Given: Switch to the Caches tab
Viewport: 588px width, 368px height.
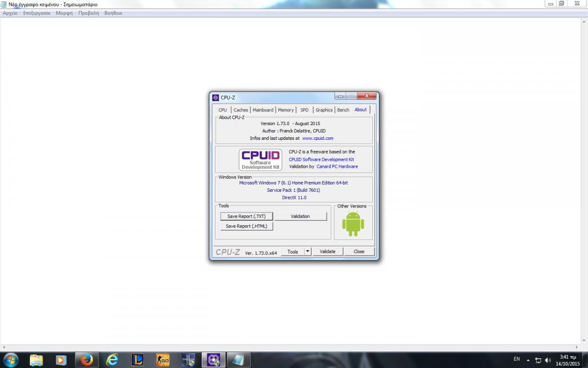Looking at the screenshot, I should 241,110.
